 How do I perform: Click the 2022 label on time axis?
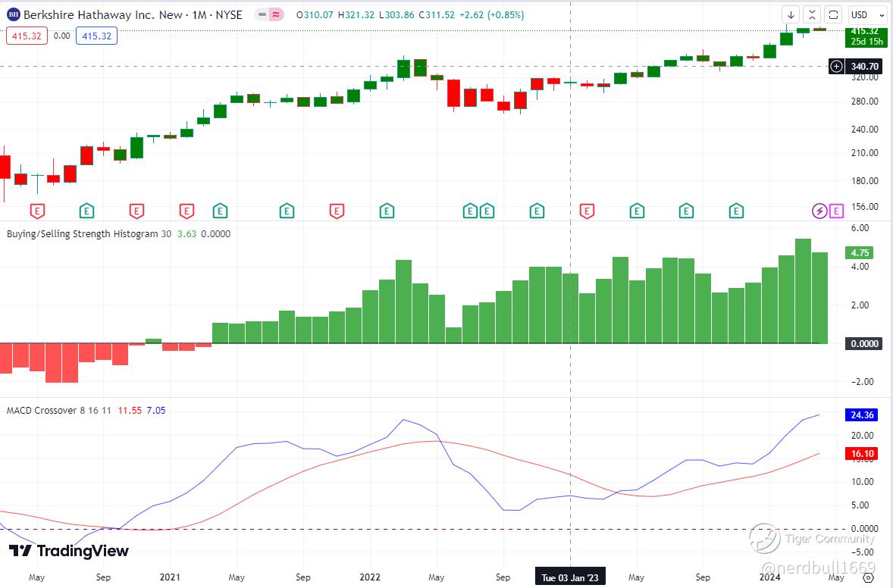[370, 577]
